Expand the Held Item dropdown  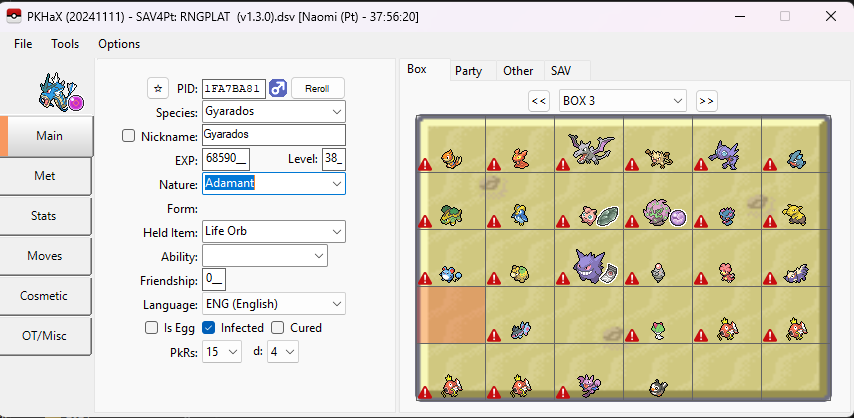tap(273, 231)
